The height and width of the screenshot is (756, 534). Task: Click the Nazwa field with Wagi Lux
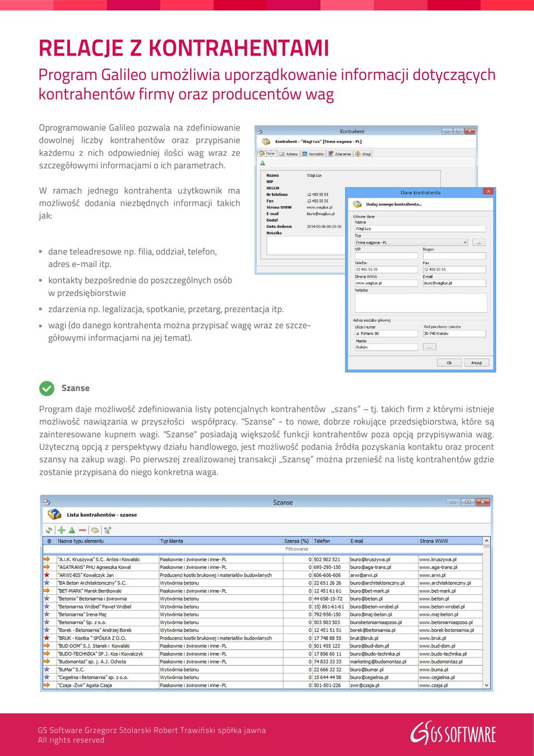click(x=420, y=229)
